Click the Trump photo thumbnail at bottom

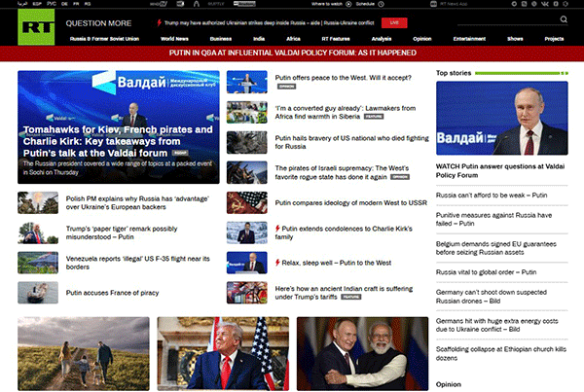point(223,352)
